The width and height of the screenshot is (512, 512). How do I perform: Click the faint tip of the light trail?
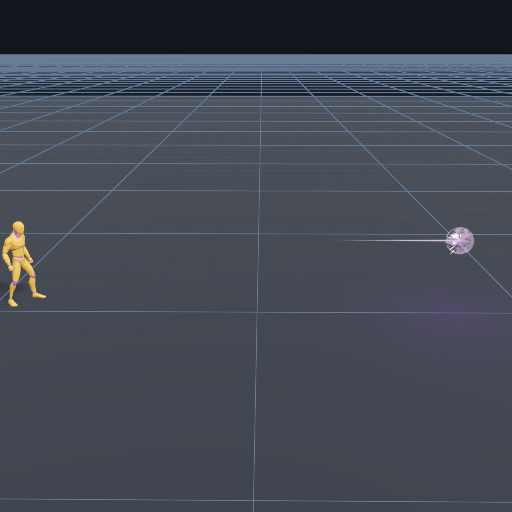coord(342,240)
